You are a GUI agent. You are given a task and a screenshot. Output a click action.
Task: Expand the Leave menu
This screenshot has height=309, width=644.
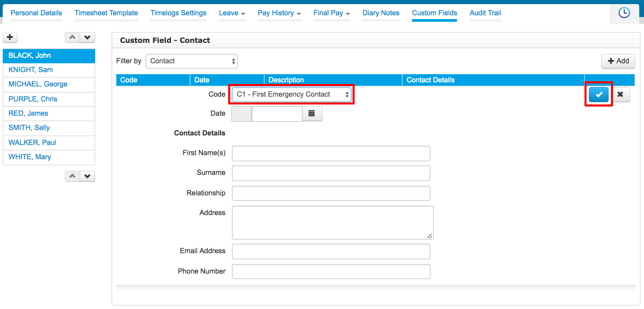coord(232,13)
